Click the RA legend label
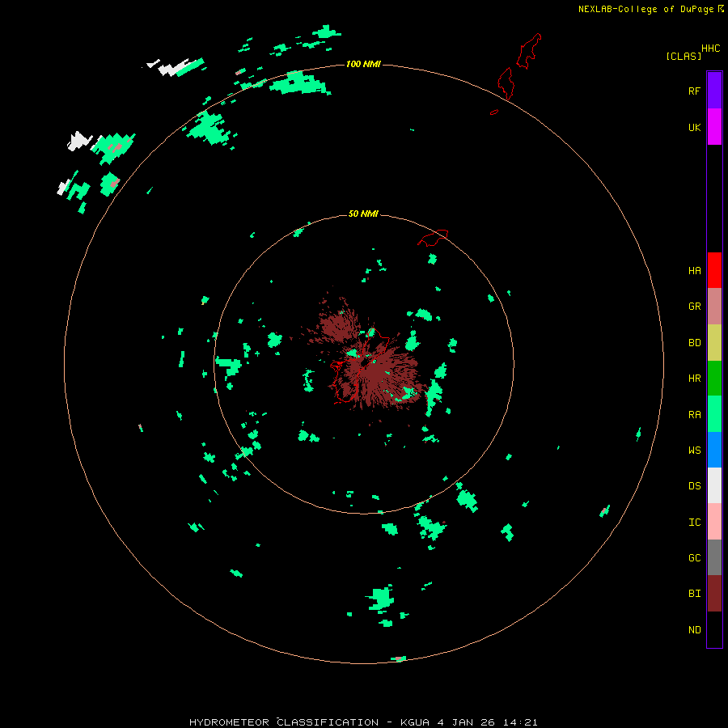The width and height of the screenshot is (728, 728). (695, 415)
